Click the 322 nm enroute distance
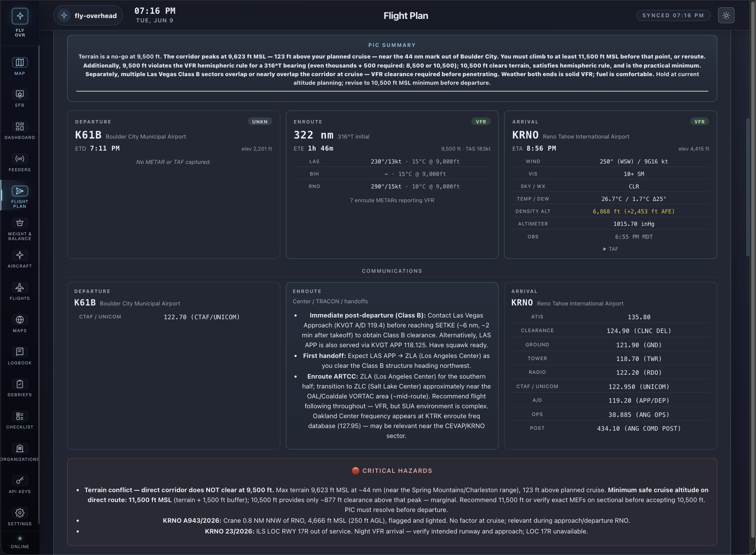The height and width of the screenshot is (555, 756). point(313,135)
